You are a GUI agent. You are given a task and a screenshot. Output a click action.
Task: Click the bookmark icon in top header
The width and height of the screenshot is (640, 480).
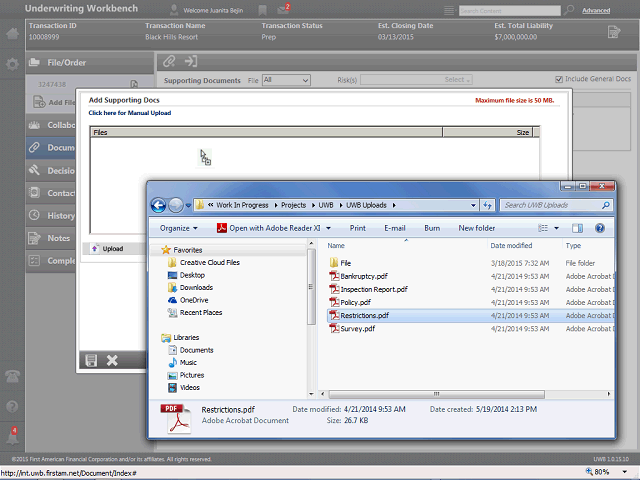[x=262, y=10]
